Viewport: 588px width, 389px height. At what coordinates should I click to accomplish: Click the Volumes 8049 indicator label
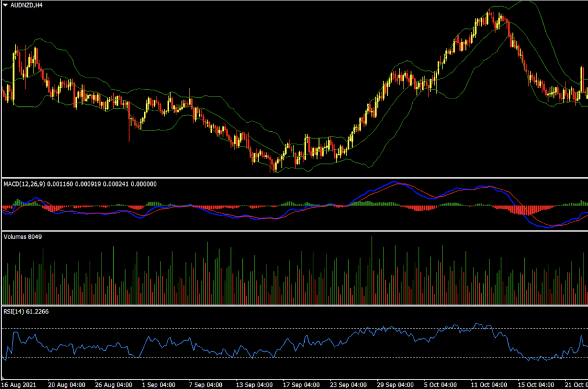click(x=23, y=237)
